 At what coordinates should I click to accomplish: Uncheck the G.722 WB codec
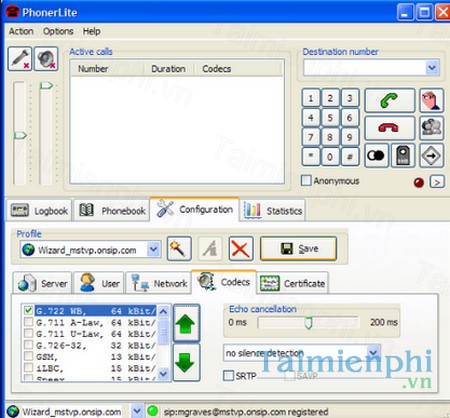click(28, 311)
